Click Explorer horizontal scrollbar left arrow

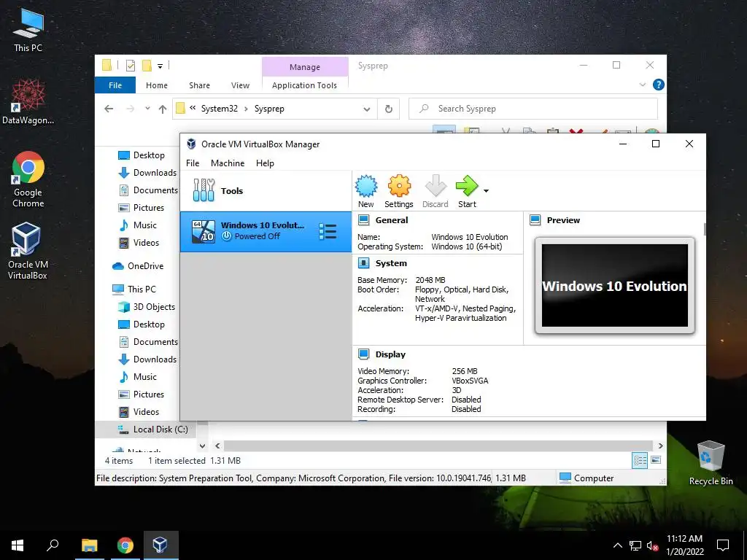coord(217,446)
